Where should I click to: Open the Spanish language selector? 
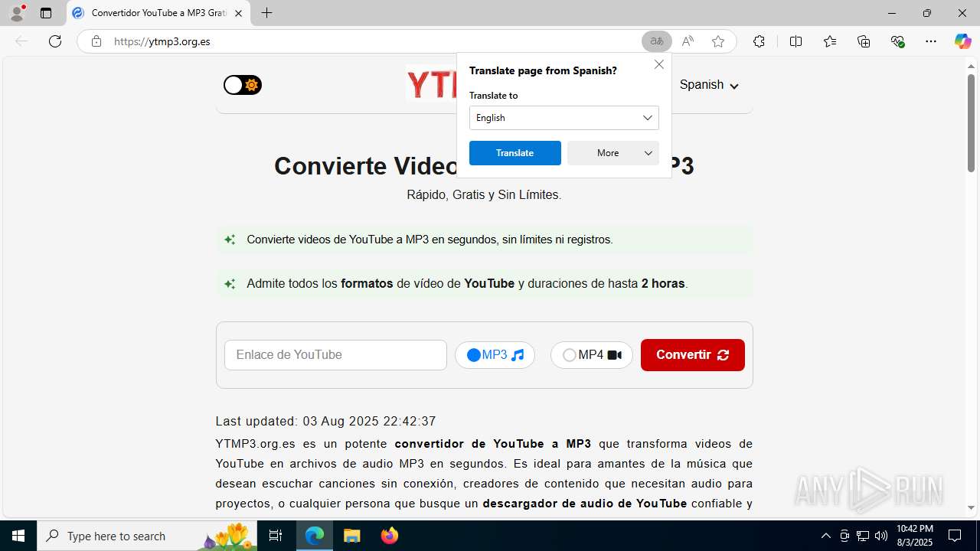click(x=709, y=85)
